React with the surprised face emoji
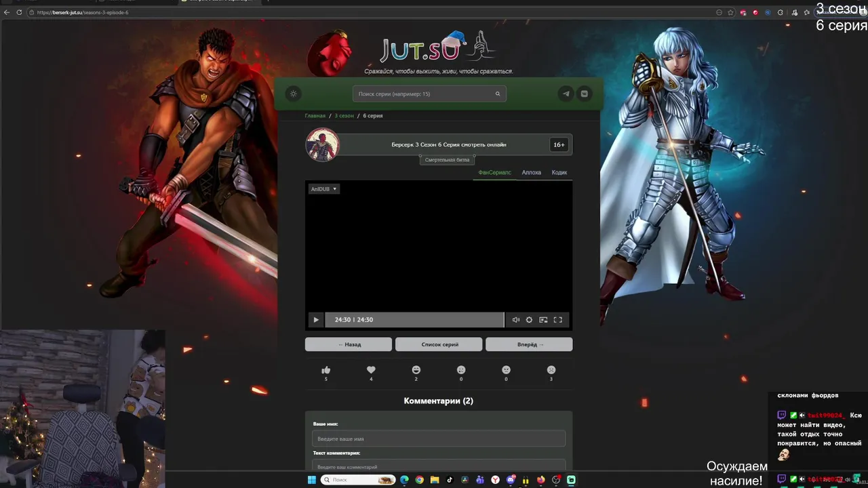 coord(461,370)
